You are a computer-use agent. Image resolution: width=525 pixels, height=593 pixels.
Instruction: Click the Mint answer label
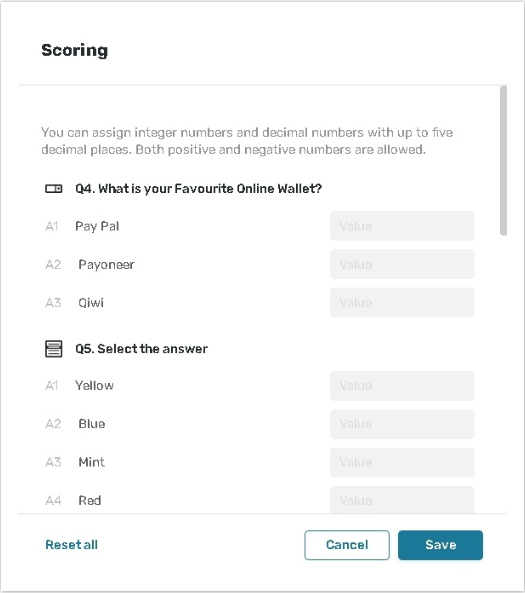92,462
